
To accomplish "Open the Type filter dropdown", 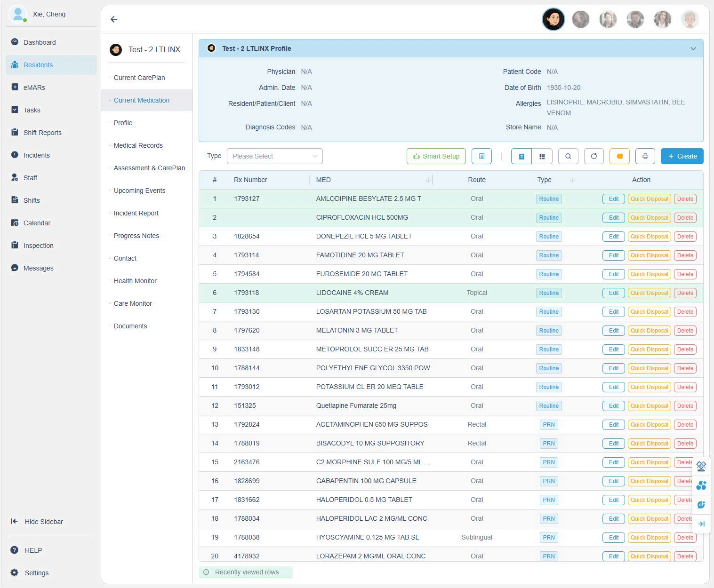I will [274, 156].
